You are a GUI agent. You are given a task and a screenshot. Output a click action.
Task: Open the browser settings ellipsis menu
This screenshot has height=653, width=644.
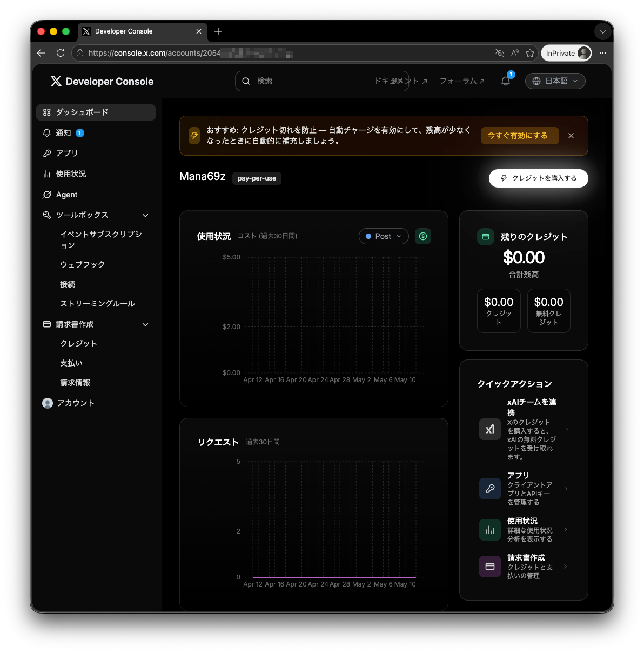tap(603, 53)
